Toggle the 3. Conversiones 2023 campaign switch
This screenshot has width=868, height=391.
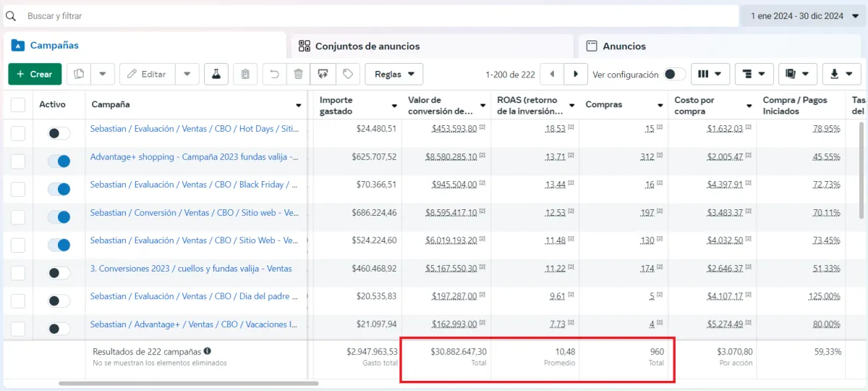coord(59,273)
